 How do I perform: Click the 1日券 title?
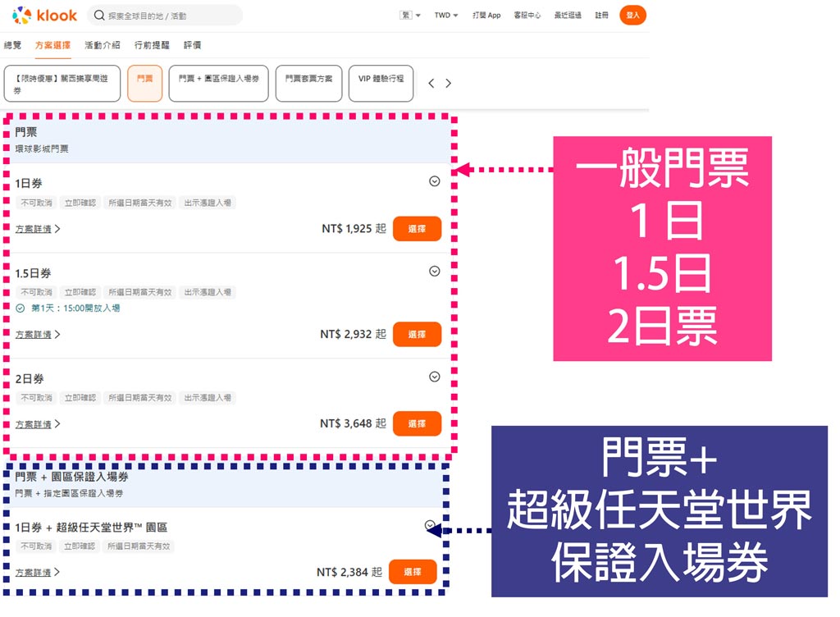tap(29, 183)
